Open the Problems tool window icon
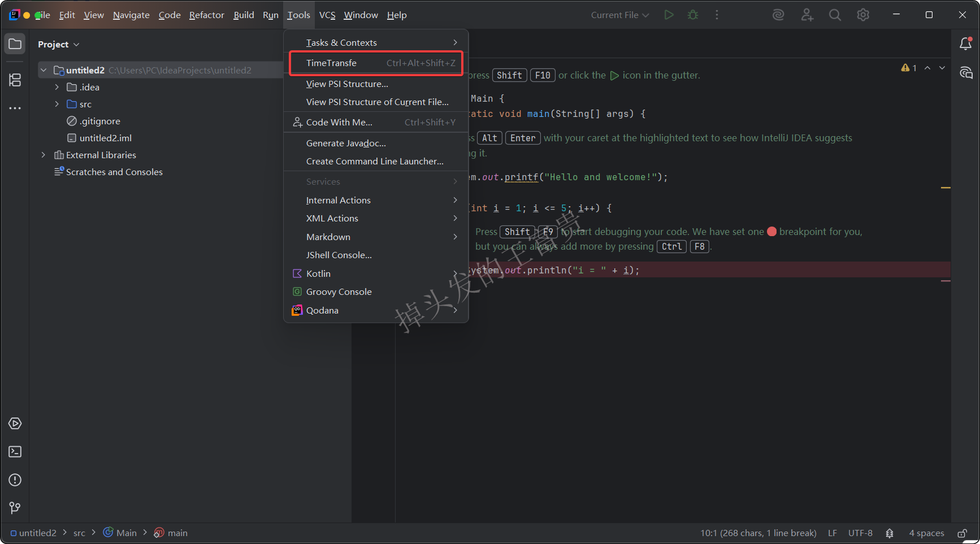This screenshot has height=544, width=980. (x=15, y=480)
